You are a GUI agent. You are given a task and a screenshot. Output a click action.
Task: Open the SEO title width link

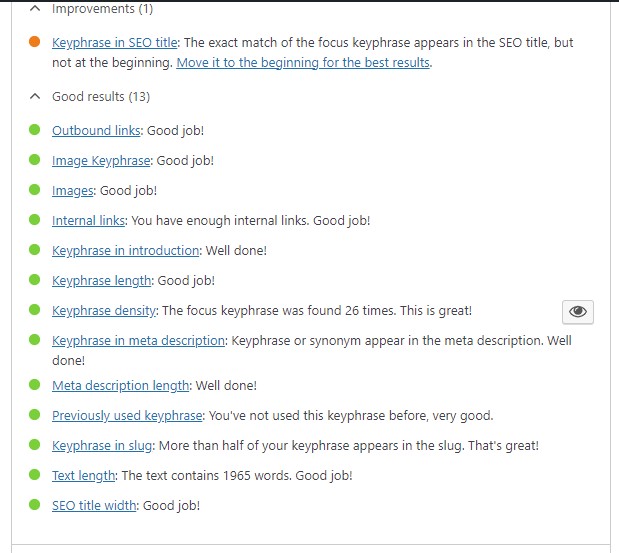[94, 506]
